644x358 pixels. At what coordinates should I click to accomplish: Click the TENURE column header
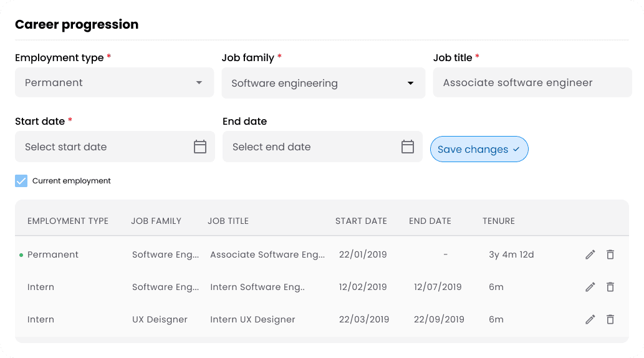point(499,221)
